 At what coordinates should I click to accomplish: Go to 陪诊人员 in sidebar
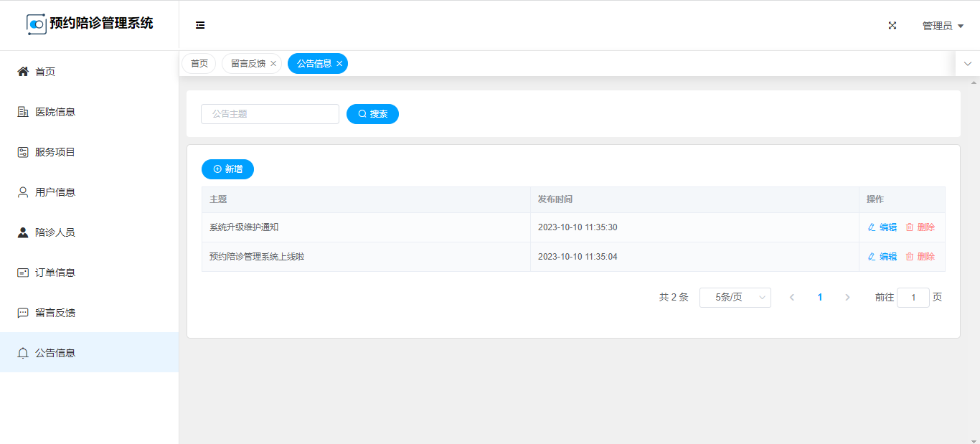pyautogui.click(x=55, y=232)
